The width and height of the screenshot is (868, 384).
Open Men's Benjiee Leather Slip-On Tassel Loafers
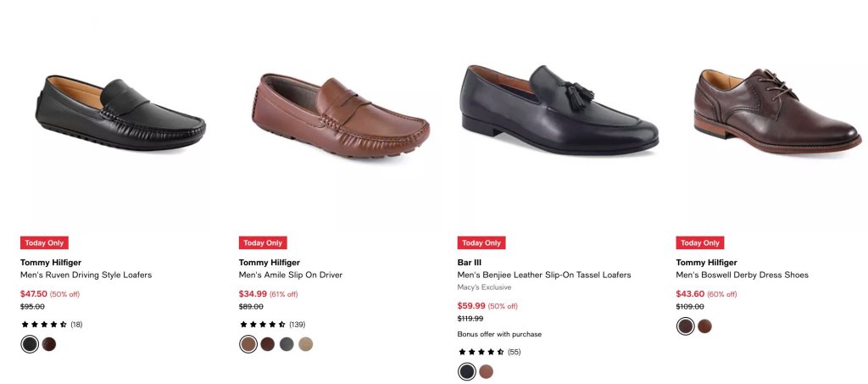click(544, 275)
